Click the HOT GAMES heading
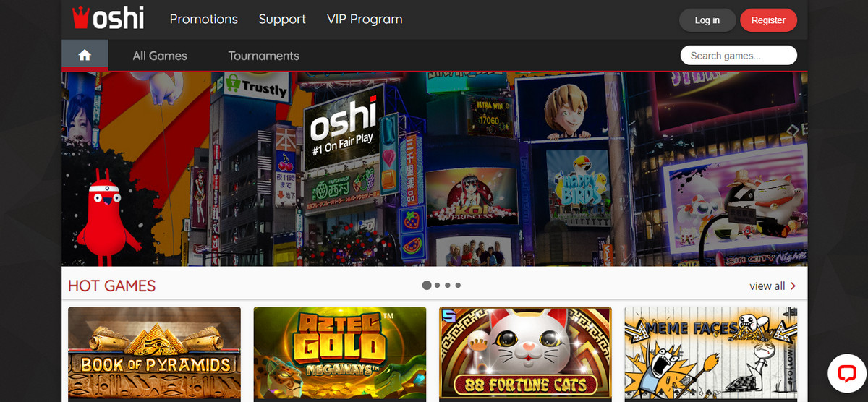 [111, 286]
